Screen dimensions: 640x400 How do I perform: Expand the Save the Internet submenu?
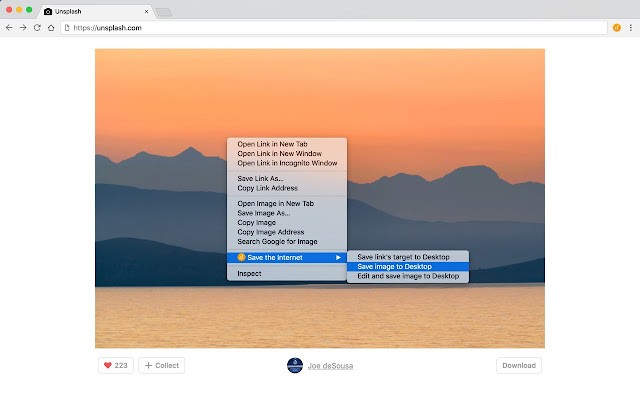pos(287,258)
